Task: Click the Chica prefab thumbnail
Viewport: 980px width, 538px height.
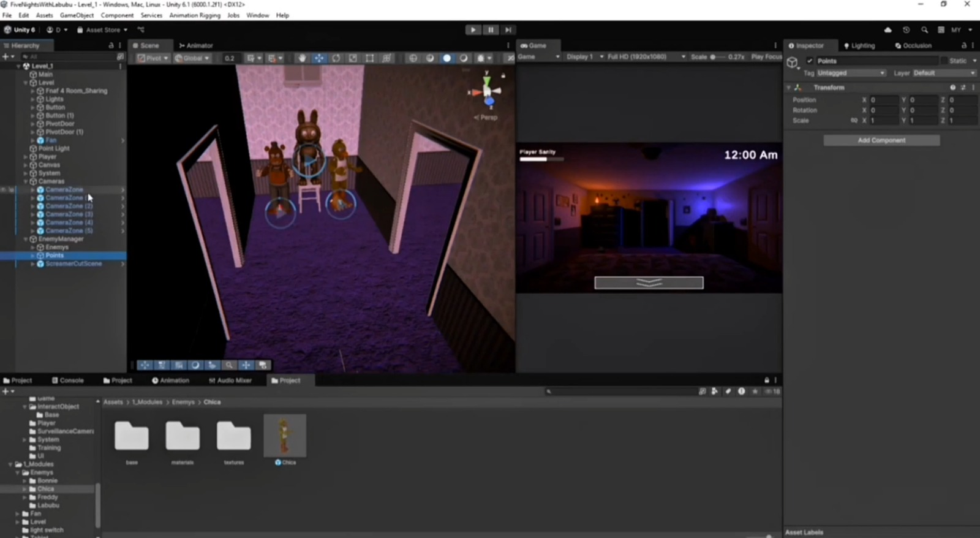Action: [x=285, y=435]
